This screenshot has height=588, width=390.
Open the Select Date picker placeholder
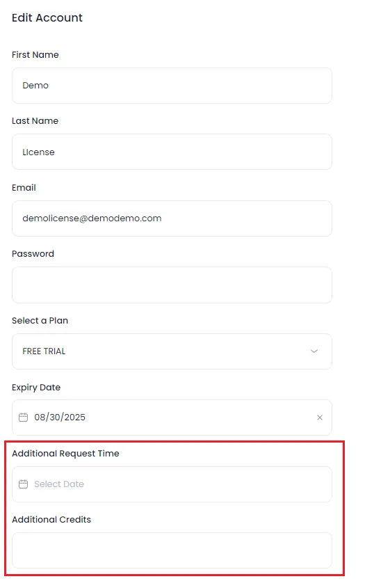(59, 484)
